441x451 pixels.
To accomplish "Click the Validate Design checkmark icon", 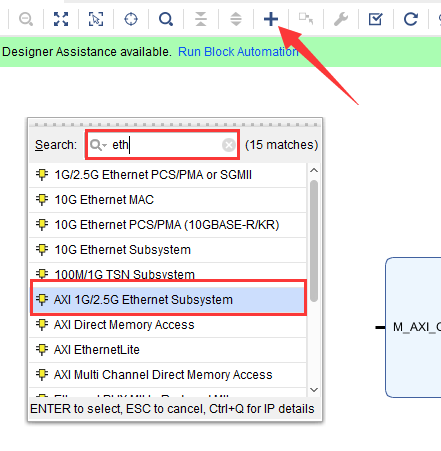I will tap(376, 19).
